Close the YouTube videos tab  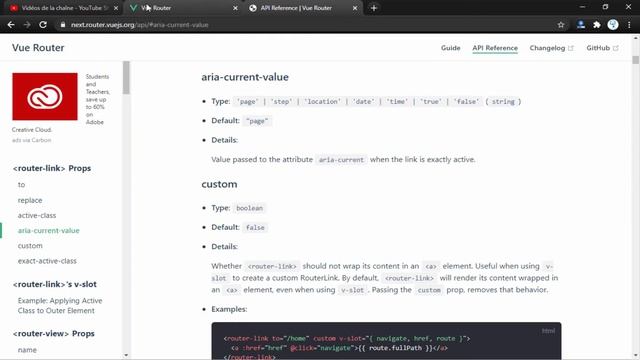[116, 8]
